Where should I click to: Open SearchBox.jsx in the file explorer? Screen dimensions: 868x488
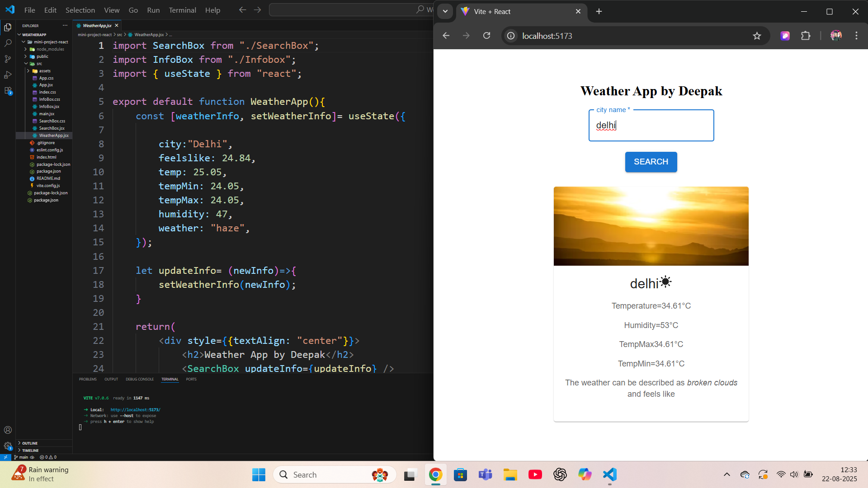click(52, 128)
